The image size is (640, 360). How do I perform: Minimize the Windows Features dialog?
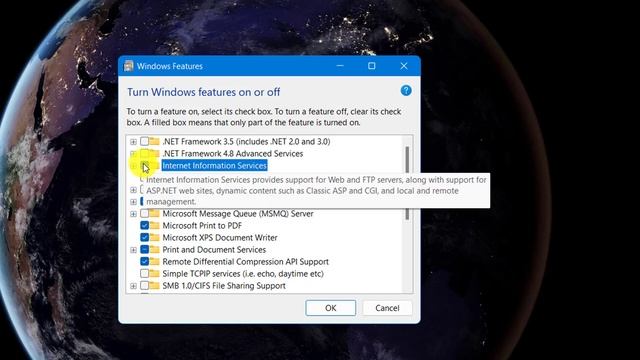340,66
